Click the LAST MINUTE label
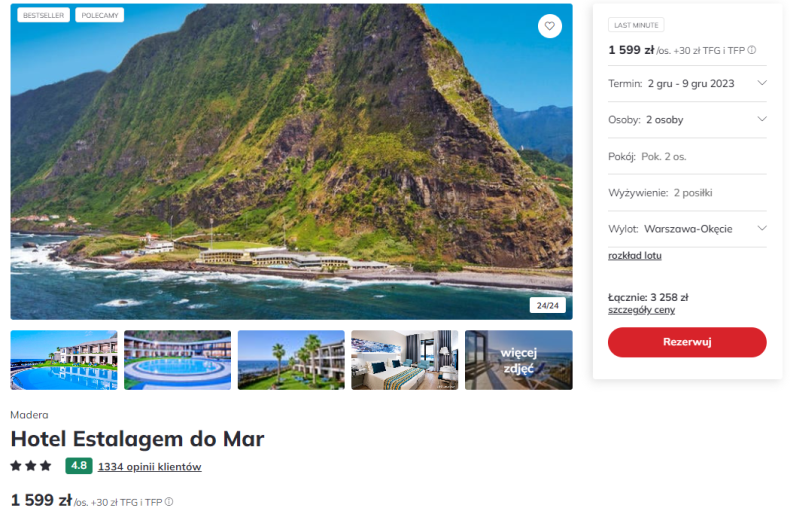This screenshot has width=790, height=514. pos(636,25)
